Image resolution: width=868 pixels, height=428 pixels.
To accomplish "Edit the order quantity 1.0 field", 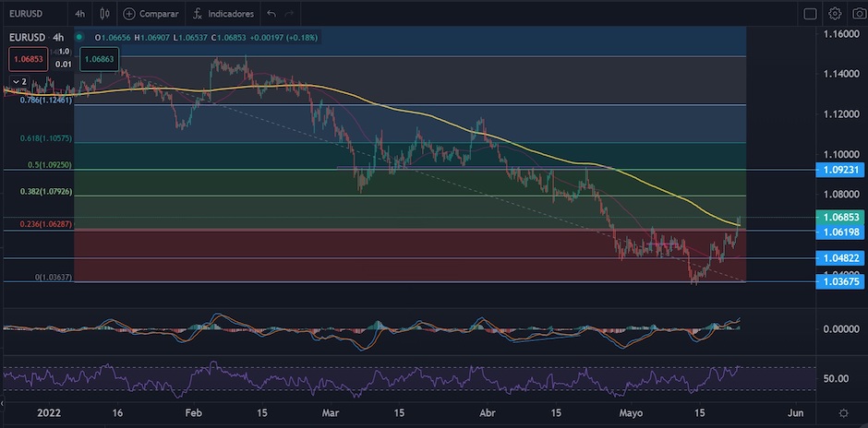I will pos(64,52).
